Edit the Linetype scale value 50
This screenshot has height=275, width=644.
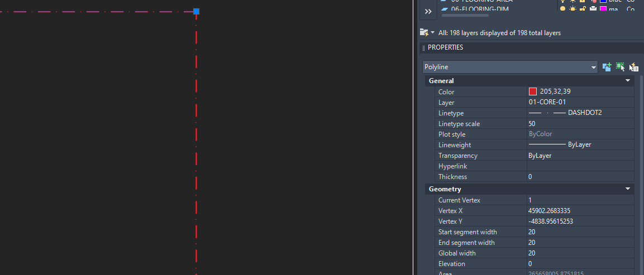click(x=581, y=123)
